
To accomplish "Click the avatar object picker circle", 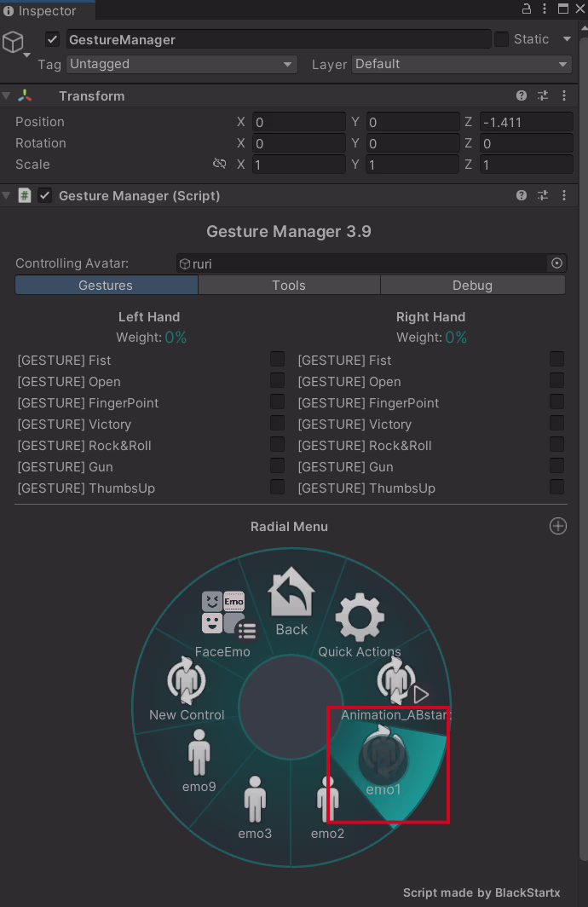I will 556,263.
